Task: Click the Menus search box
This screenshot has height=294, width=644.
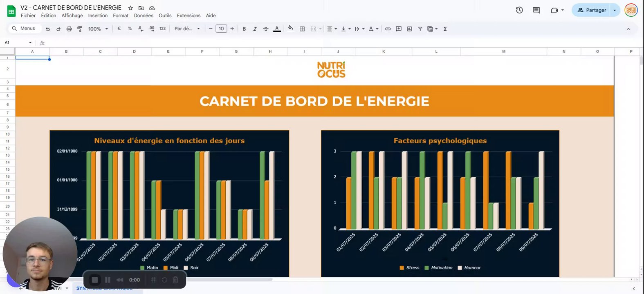Action: coord(25,29)
